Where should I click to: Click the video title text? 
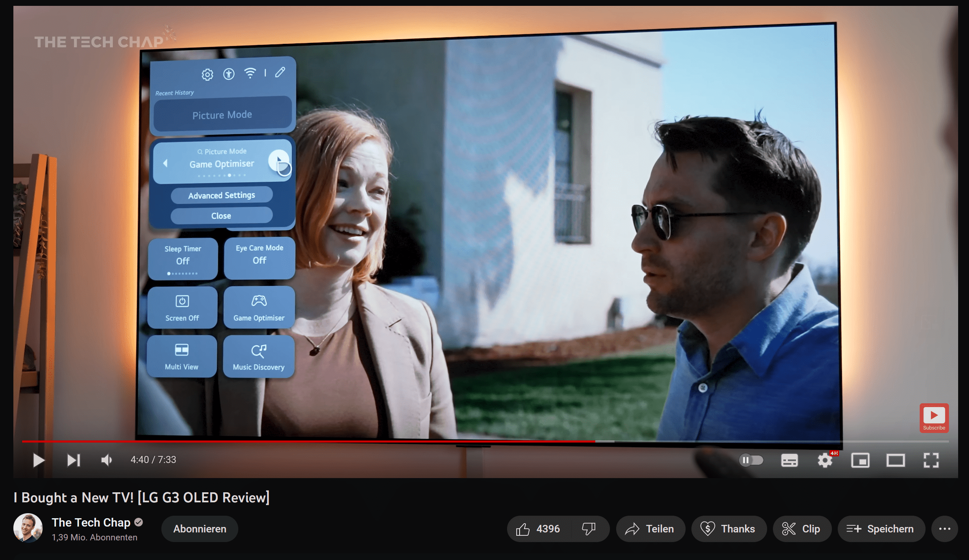click(x=142, y=497)
